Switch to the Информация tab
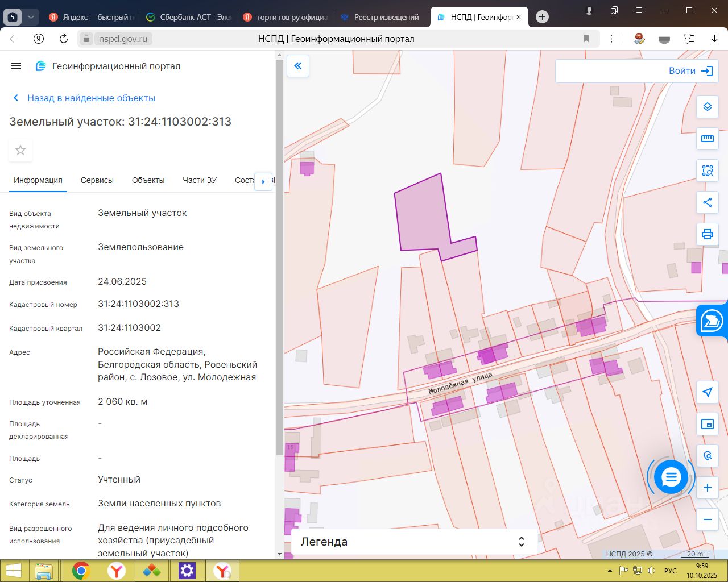Image resolution: width=728 pixels, height=582 pixels. 38,180
